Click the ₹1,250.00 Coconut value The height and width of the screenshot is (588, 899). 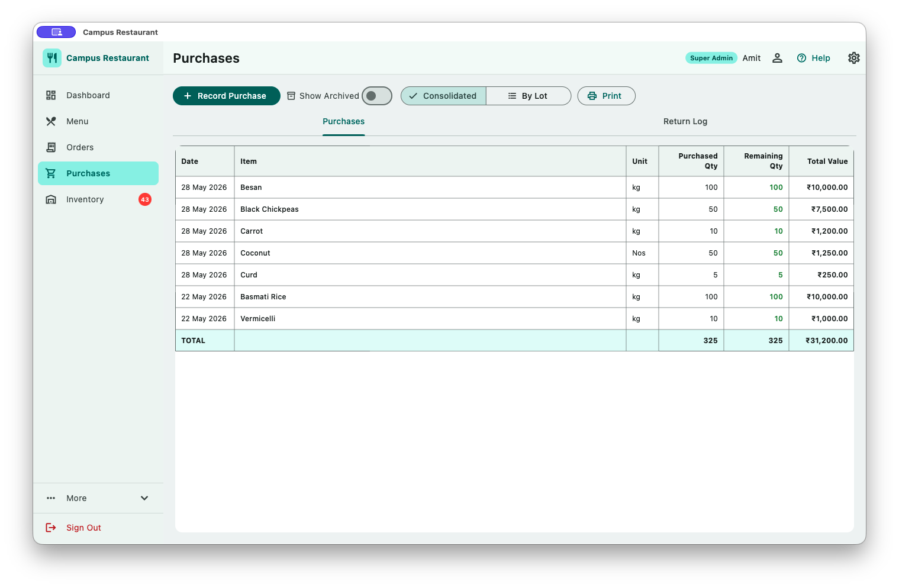[x=829, y=253]
